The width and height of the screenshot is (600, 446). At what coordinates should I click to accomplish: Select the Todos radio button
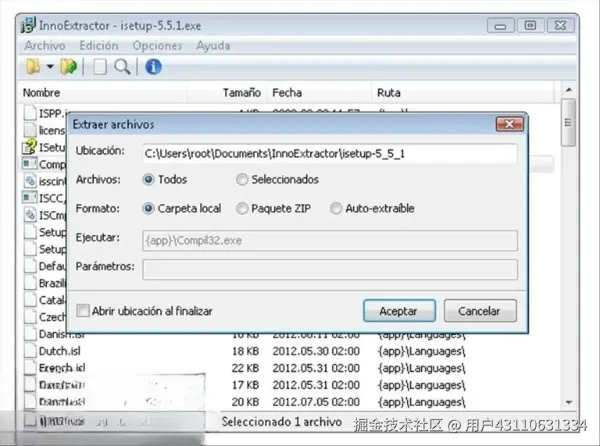[148, 179]
